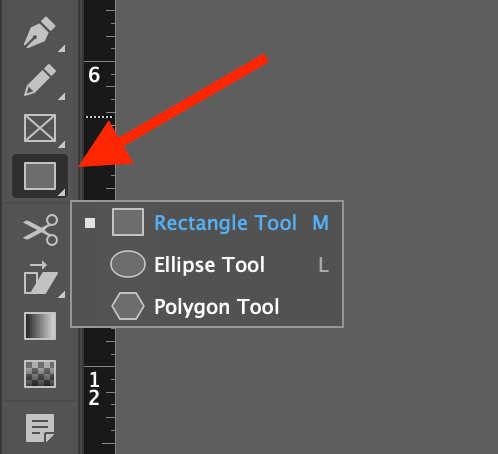Select the Gradient Swatch tool

pos(40,326)
